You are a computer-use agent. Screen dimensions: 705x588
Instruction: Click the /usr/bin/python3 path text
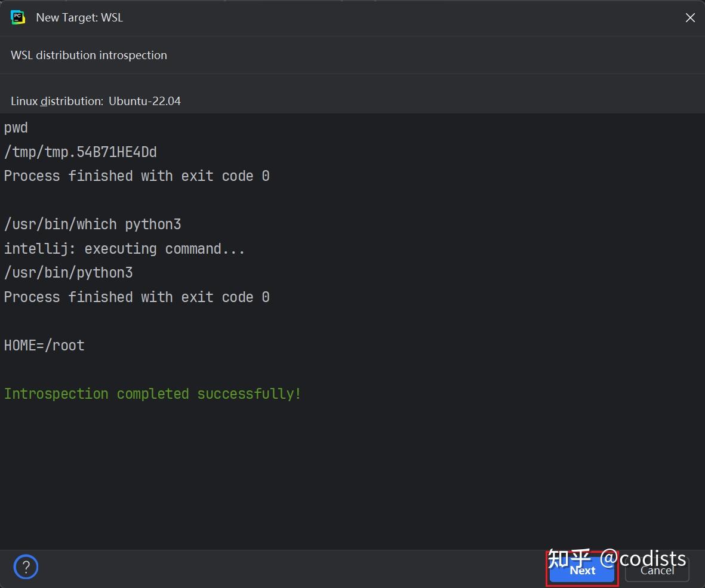[68, 272]
